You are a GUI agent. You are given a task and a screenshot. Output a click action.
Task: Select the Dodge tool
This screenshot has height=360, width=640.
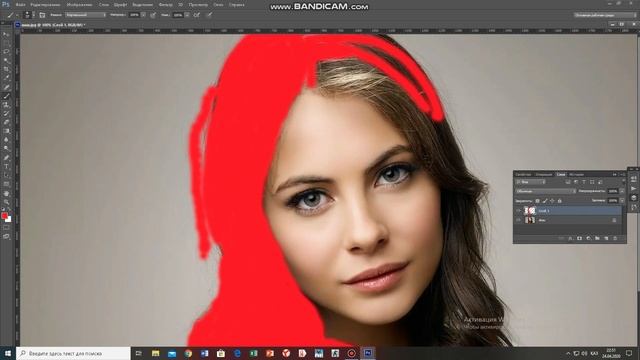6,148
